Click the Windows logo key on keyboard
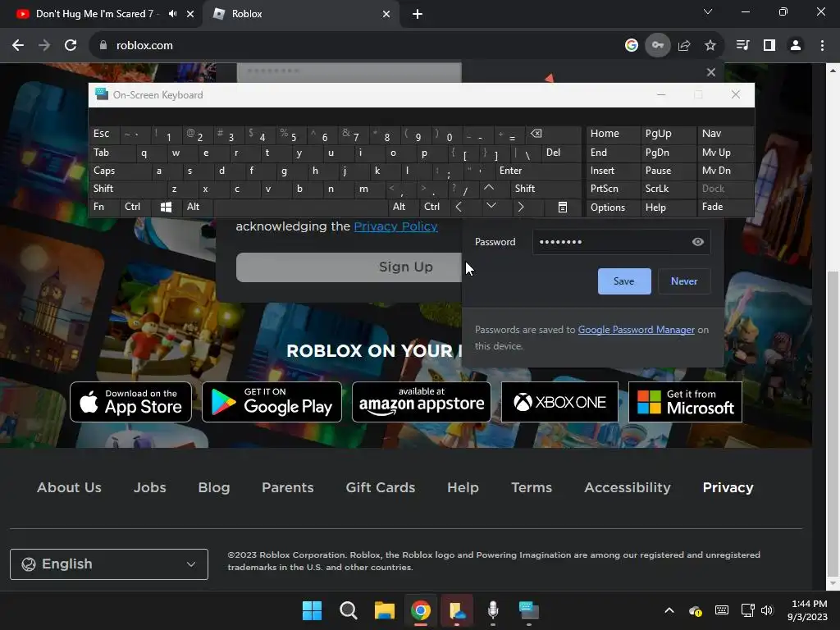The width and height of the screenshot is (840, 630). coord(167,208)
